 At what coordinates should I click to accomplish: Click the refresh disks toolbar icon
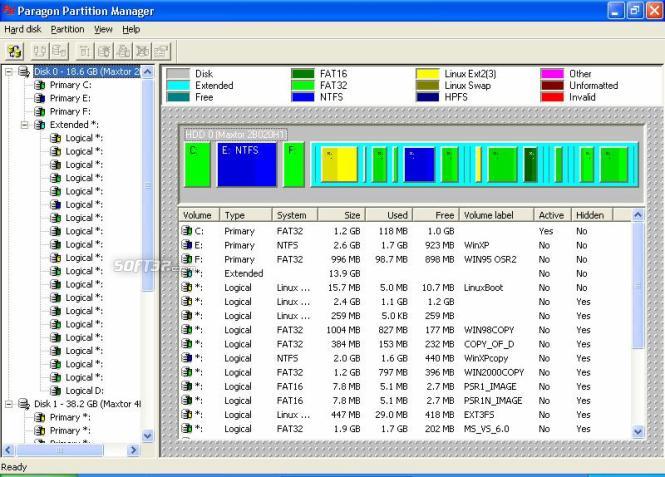[x=14, y=52]
